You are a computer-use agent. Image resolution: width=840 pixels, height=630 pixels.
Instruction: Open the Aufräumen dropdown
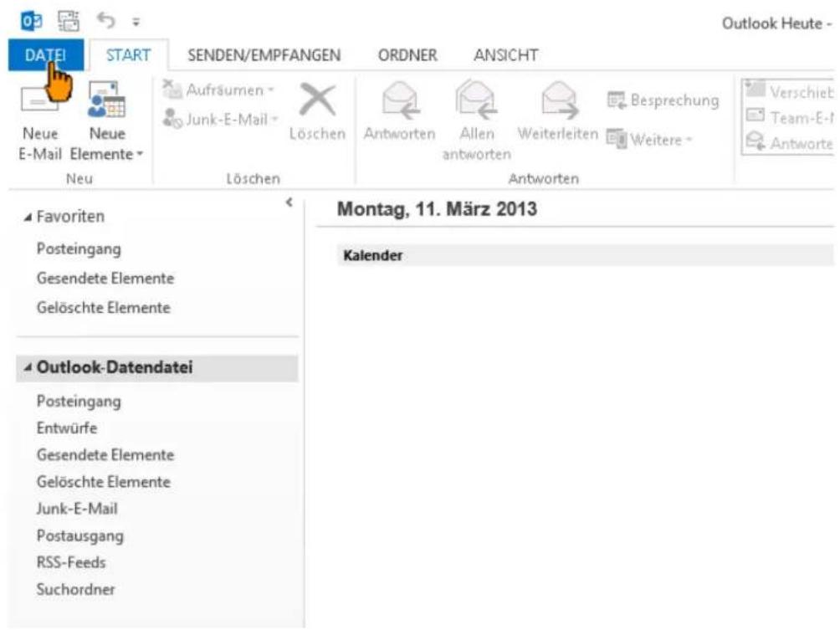coord(218,90)
